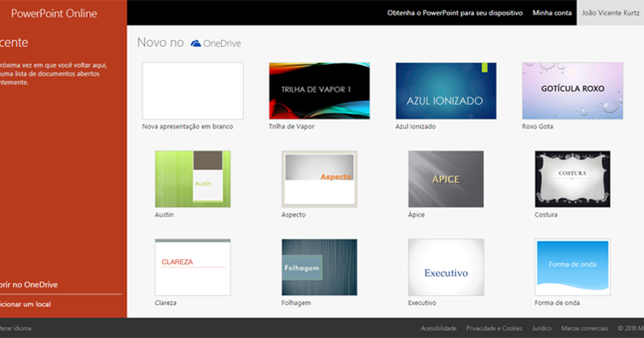Open the Acessibilidade footer link
644x338 pixels.
(x=438, y=328)
